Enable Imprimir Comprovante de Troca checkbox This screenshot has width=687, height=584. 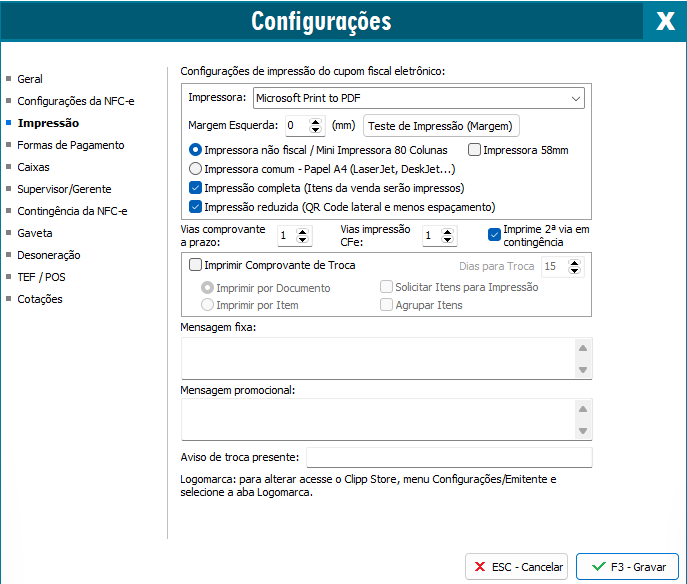[x=196, y=266]
